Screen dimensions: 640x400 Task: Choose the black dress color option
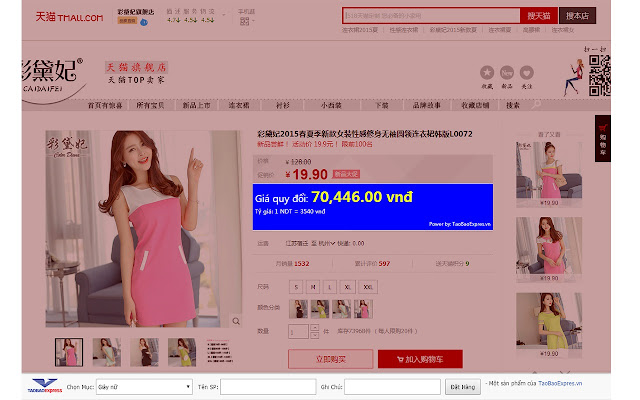(298, 309)
